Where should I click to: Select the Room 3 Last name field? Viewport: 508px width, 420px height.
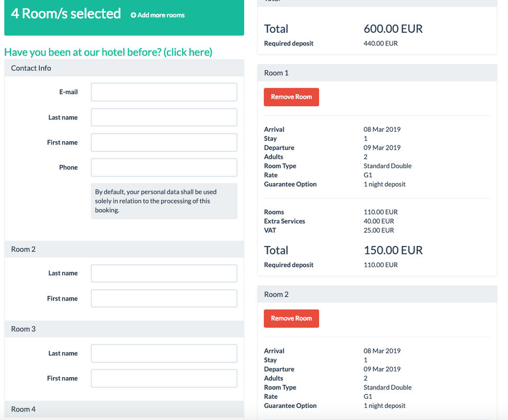164,353
